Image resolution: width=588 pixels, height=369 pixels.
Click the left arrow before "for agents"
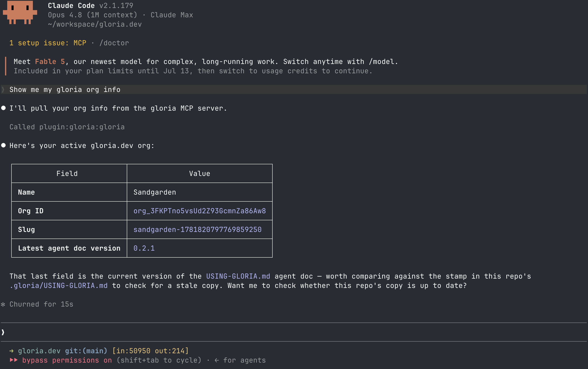click(x=216, y=360)
